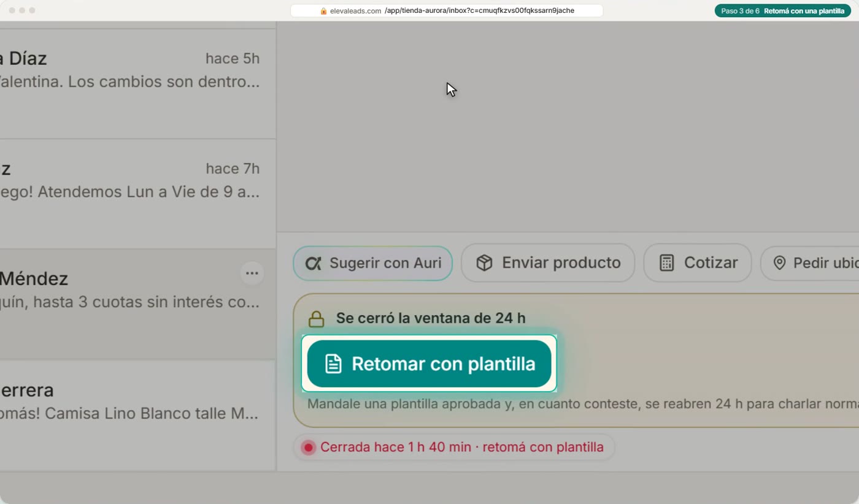Image resolution: width=859 pixels, height=504 pixels.
Task: Click the Retomar con plantilla button
Action: tap(429, 364)
